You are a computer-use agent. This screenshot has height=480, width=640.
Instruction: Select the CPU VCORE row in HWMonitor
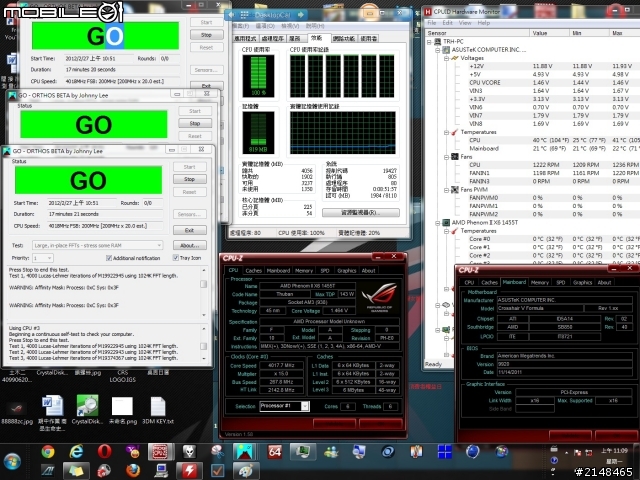pos(532,82)
